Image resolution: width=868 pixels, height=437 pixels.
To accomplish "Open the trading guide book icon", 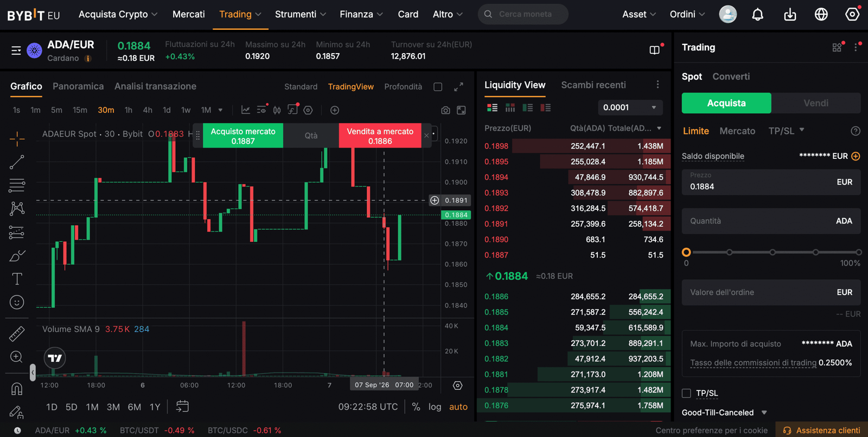I will tap(655, 50).
